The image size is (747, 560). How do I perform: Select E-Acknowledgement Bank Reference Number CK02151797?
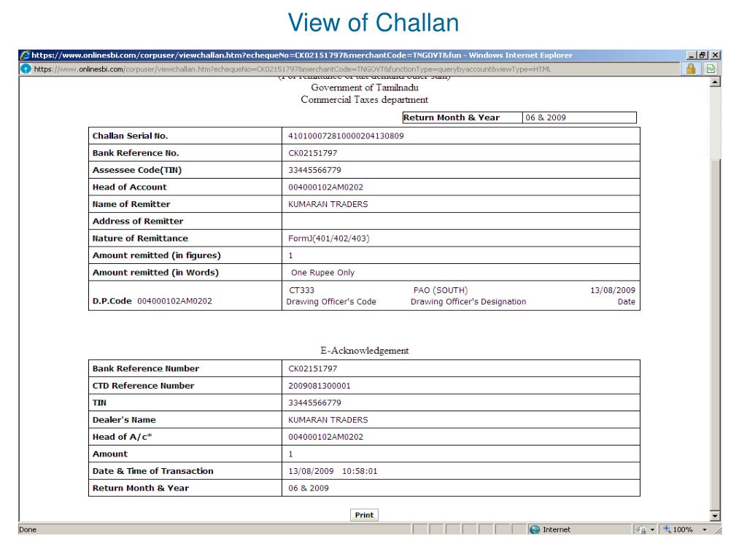pyautogui.click(x=312, y=368)
